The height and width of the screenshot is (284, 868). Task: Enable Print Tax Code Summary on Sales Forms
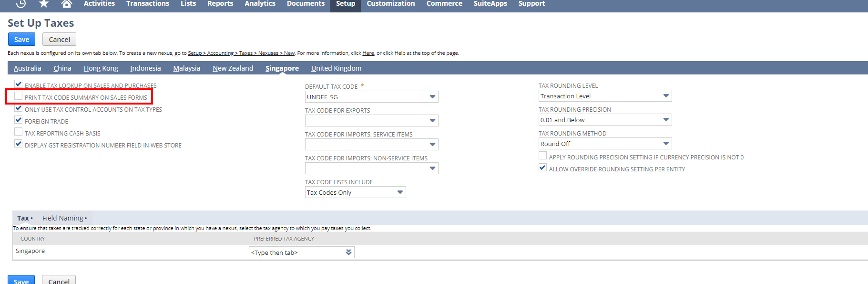click(19, 96)
